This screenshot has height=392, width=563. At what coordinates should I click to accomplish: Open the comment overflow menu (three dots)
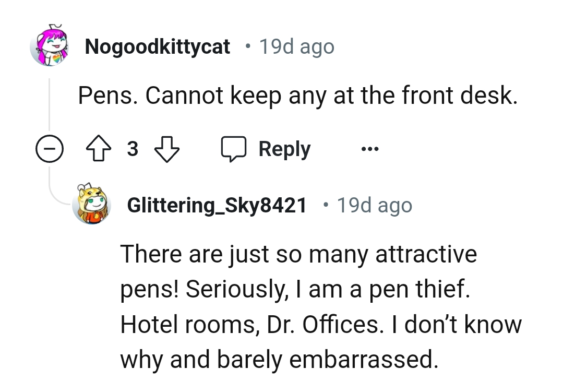(x=369, y=149)
